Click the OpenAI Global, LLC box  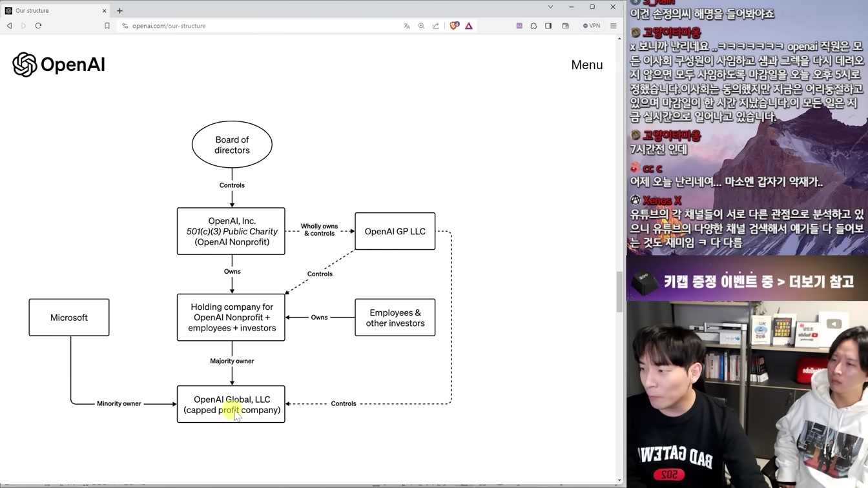(x=231, y=404)
